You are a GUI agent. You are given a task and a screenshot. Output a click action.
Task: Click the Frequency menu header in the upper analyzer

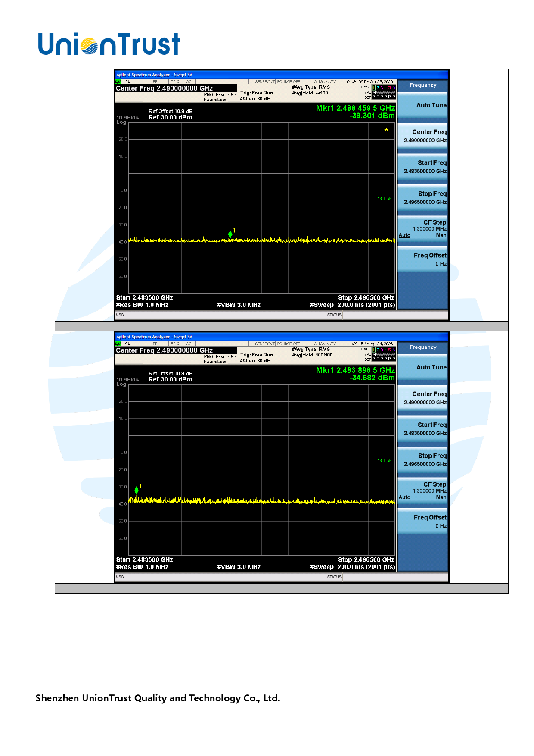(x=423, y=85)
